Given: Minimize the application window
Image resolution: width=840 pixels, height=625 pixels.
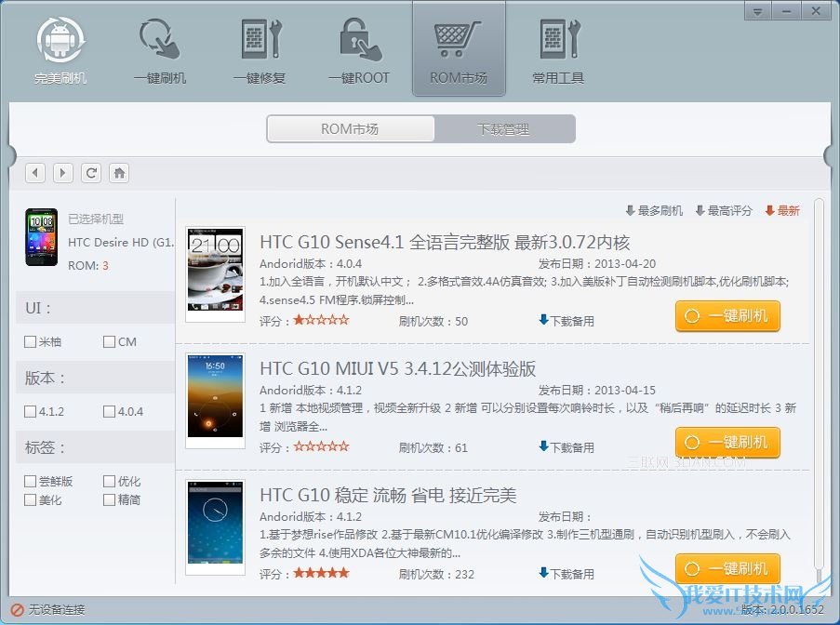Looking at the screenshot, I should click(786, 11).
